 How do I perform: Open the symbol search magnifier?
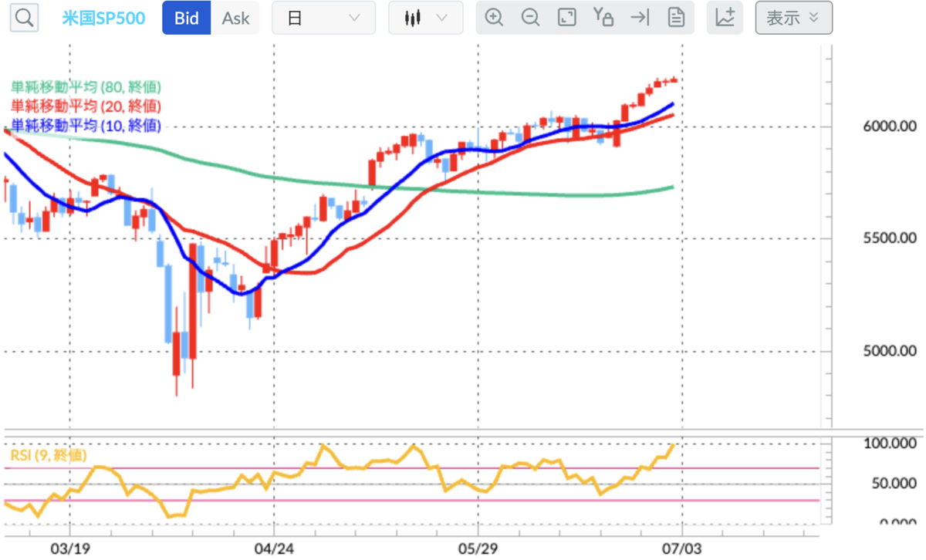[x=25, y=18]
